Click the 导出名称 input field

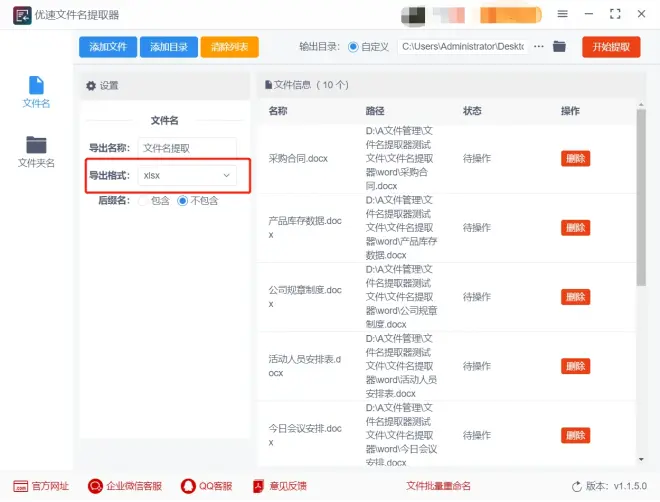tap(187, 148)
